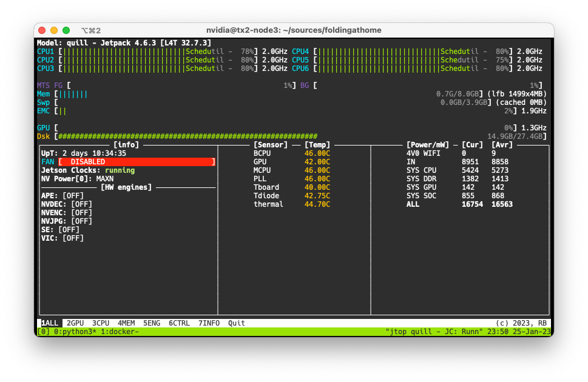Close the terminal window with red button
Viewport: 588px width, 382px height.
[x=42, y=30]
